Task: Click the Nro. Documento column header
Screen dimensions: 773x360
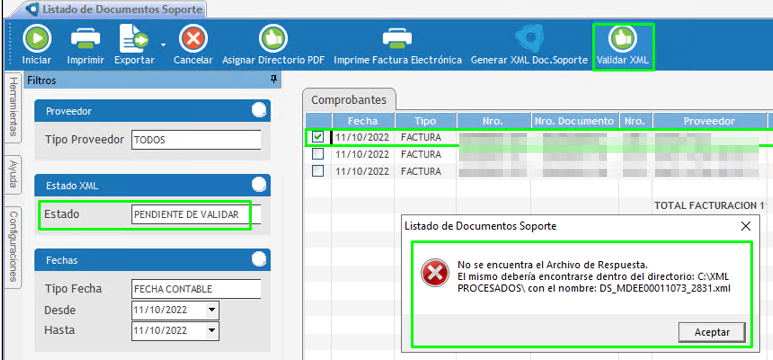Action: [575, 121]
